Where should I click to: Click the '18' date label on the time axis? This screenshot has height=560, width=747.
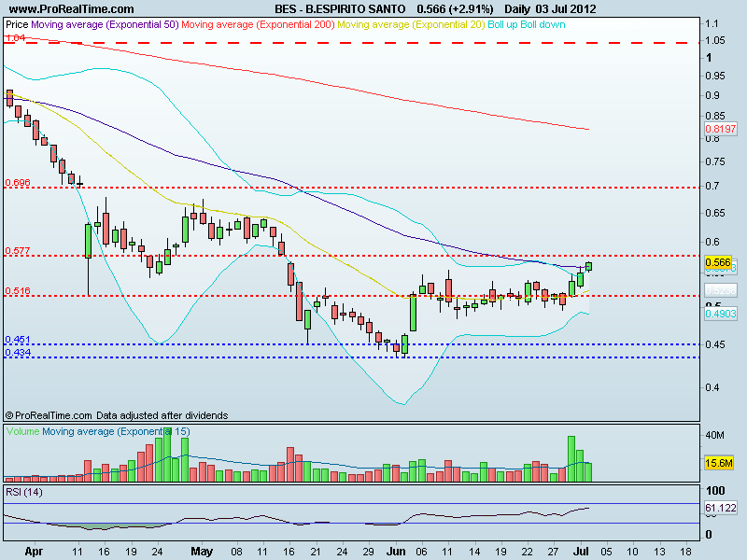pyautogui.click(x=685, y=552)
